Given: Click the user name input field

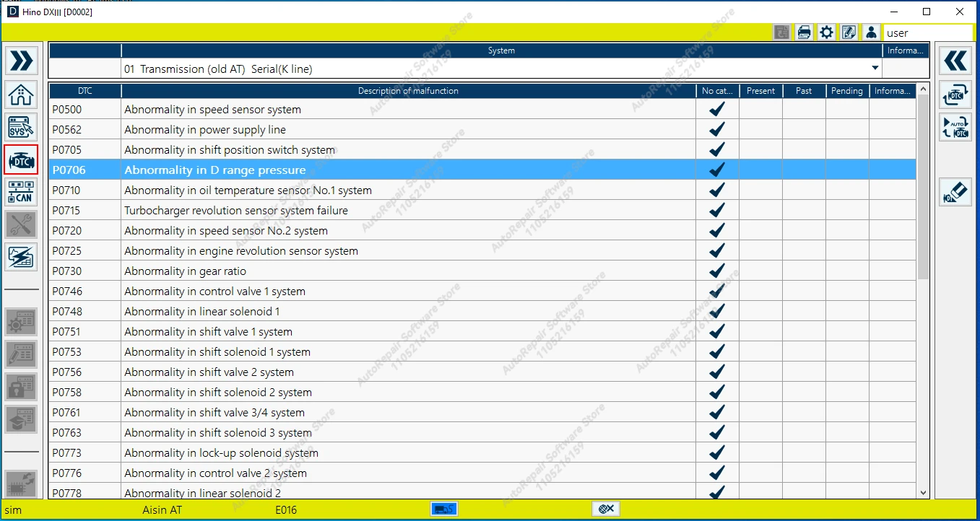Looking at the screenshot, I should click(928, 32).
